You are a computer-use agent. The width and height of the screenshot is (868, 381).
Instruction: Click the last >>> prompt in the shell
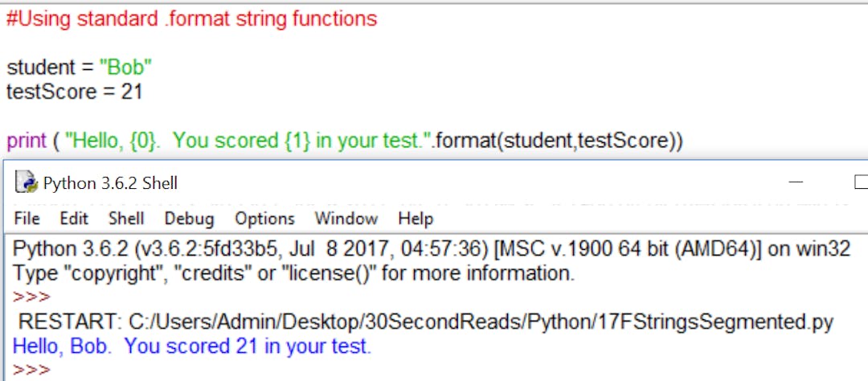[31, 370]
